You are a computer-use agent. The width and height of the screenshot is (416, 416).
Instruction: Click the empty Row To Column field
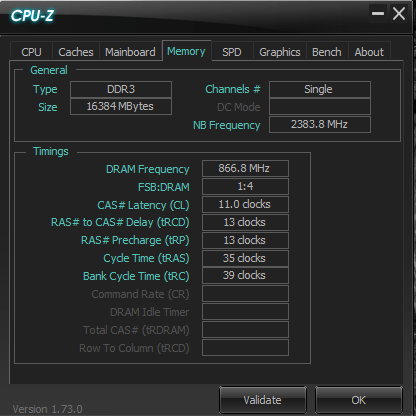(x=245, y=348)
